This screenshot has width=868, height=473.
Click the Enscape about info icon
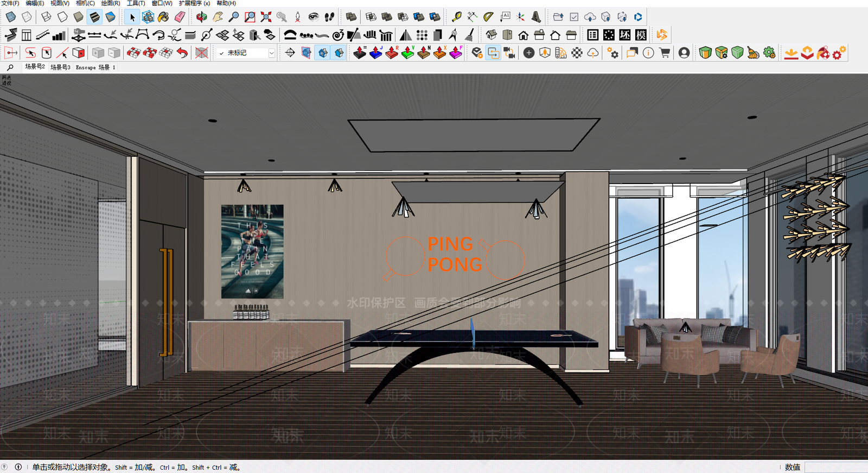click(x=648, y=53)
